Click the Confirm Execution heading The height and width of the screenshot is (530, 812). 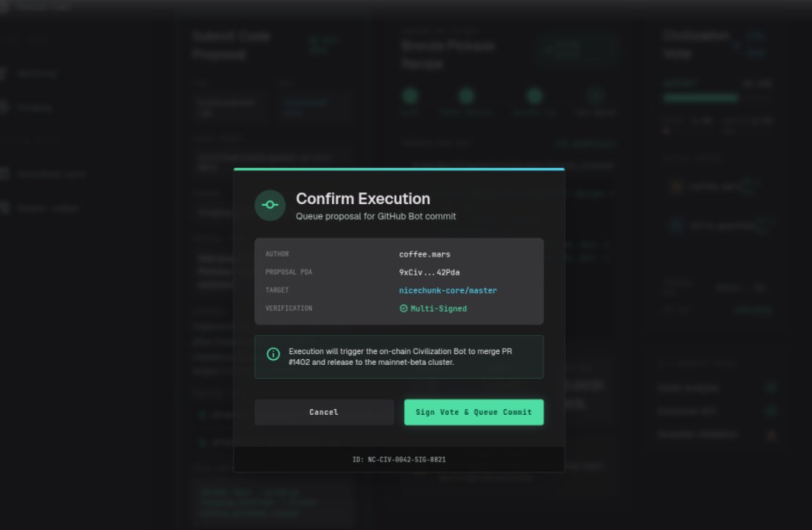click(x=363, y=198)
